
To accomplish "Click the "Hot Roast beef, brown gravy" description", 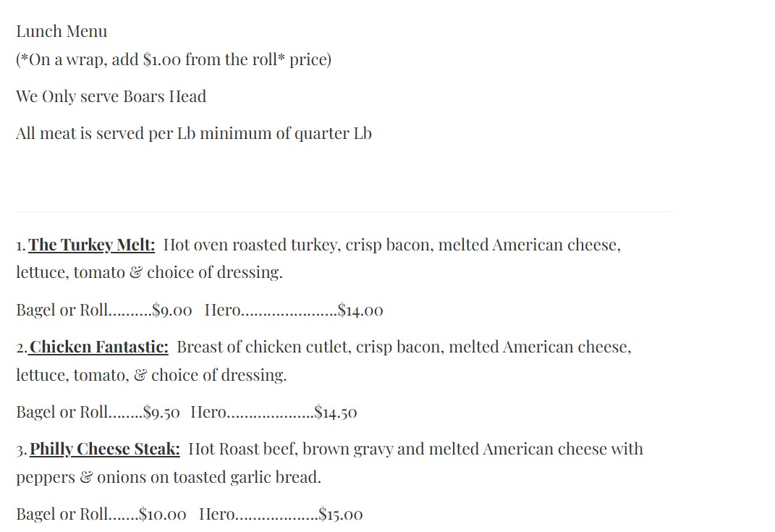I will pyautogui.click(x=415, y=449).
